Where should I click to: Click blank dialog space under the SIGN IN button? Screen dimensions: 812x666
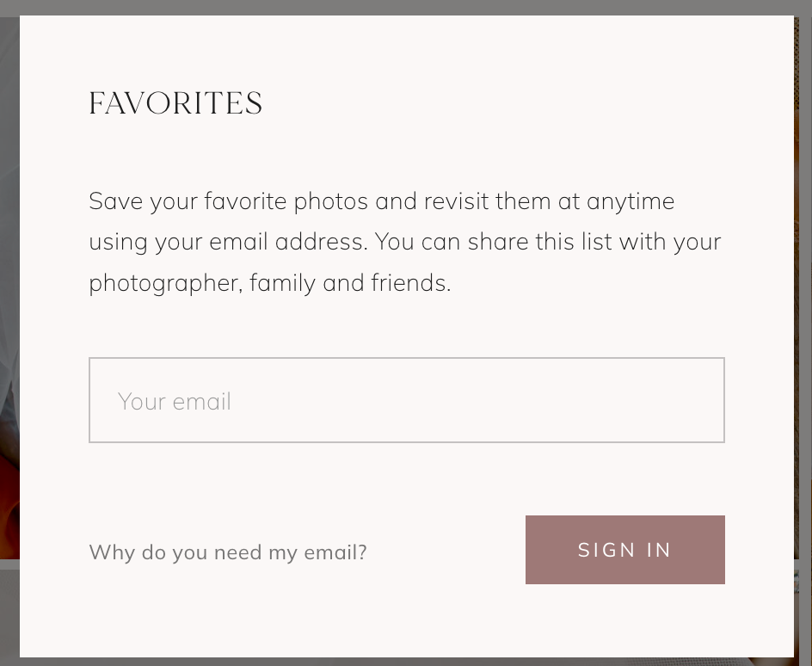coord(625,620)
